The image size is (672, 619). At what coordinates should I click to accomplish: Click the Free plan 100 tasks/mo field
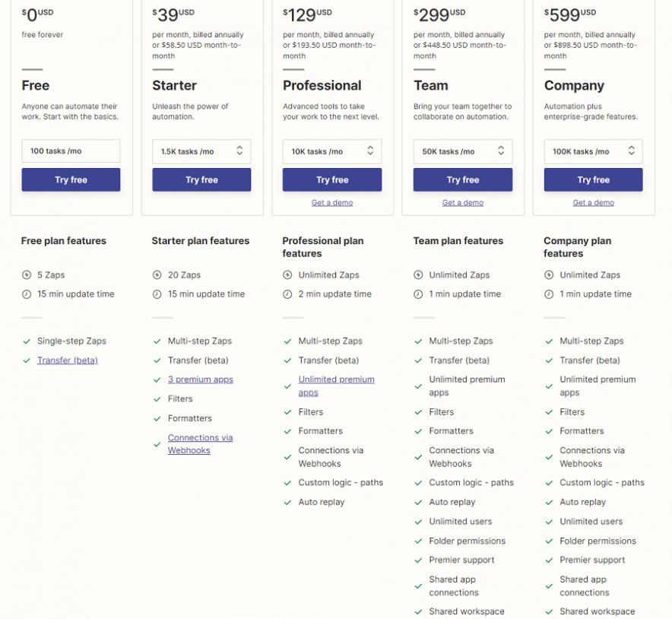pyautogui.click(x=71, y=151)
